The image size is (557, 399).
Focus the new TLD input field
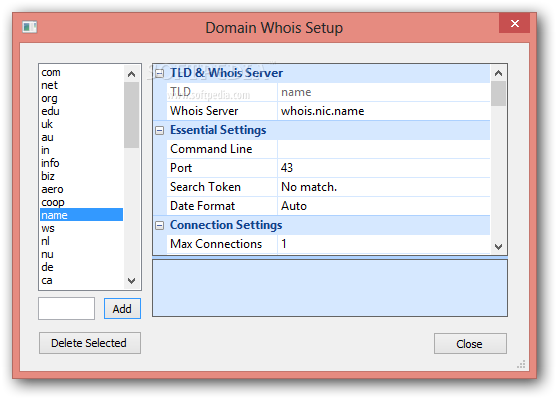(x=66, y=308)
